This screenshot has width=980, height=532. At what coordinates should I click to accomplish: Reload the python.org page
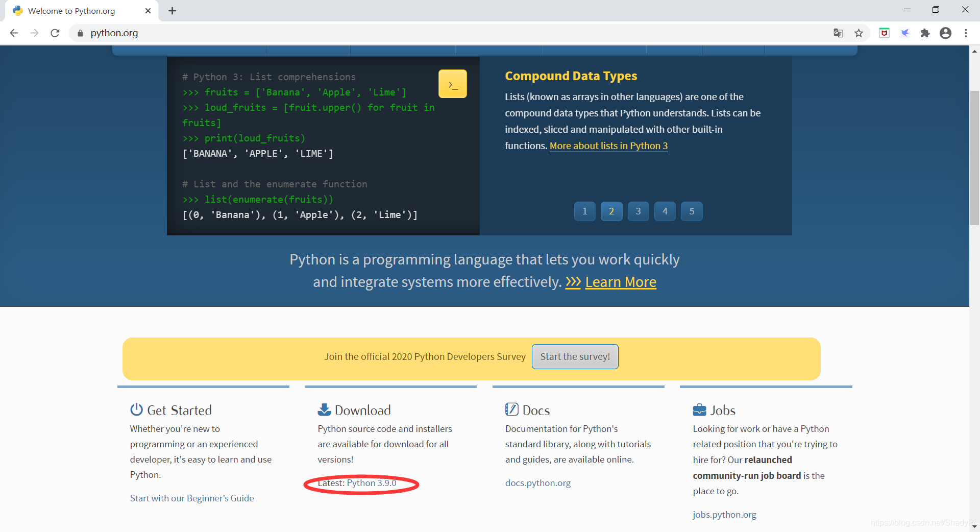click(x=55, y=33)
